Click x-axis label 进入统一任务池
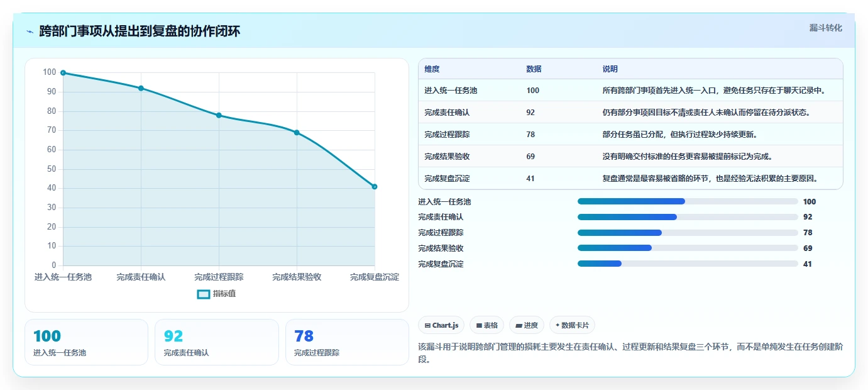 63,277
